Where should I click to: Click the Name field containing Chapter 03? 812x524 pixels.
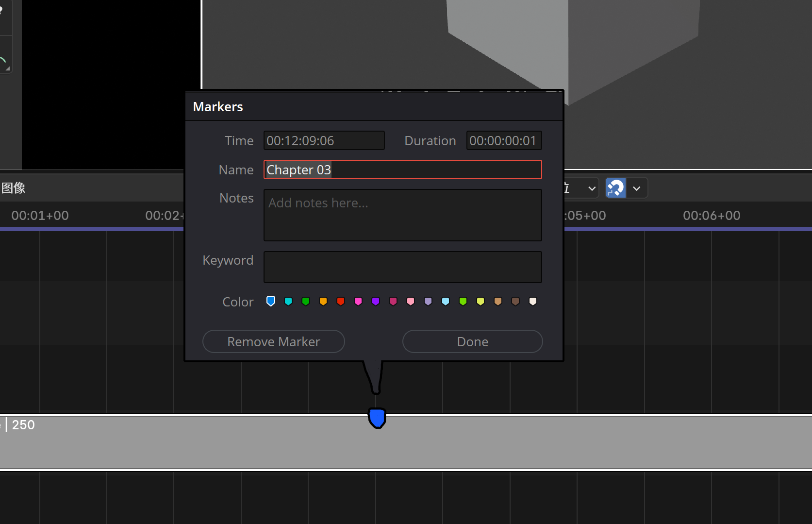point(403,169)
